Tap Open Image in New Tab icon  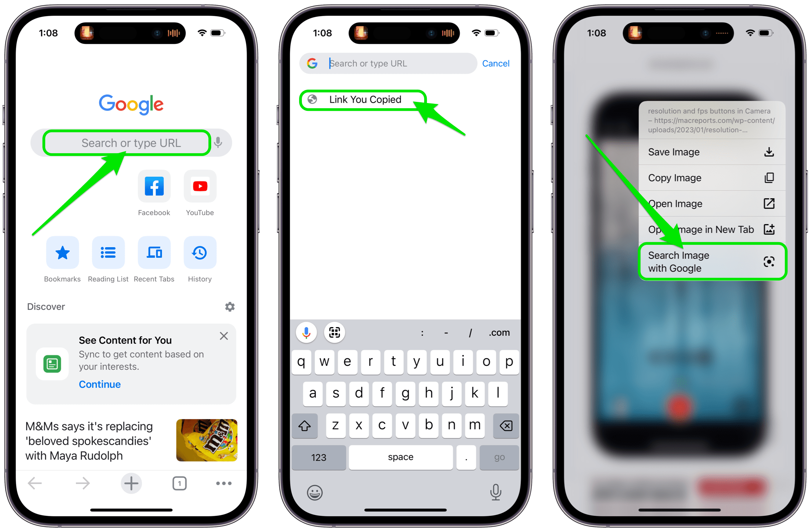[x=769, y=231]
